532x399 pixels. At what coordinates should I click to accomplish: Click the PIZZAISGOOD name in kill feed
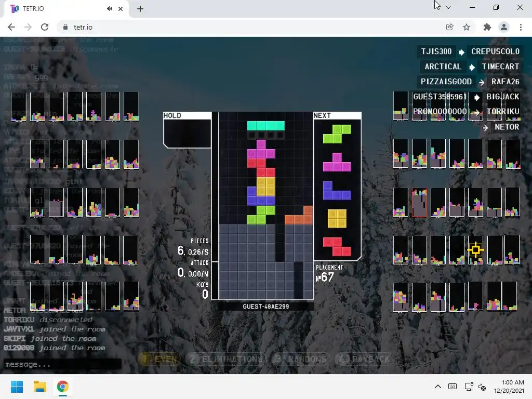click(x=446, y=82)
